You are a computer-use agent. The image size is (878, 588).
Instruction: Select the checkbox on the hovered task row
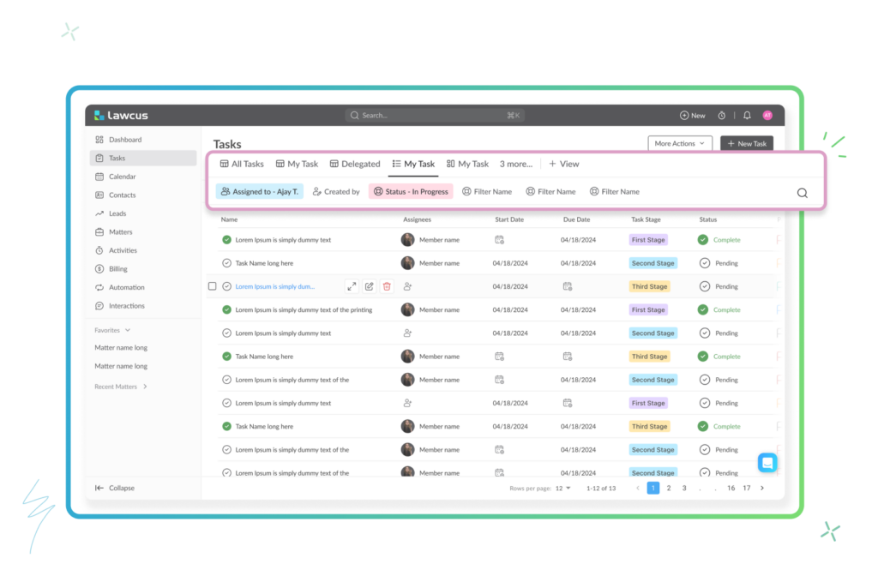point(213,286)
